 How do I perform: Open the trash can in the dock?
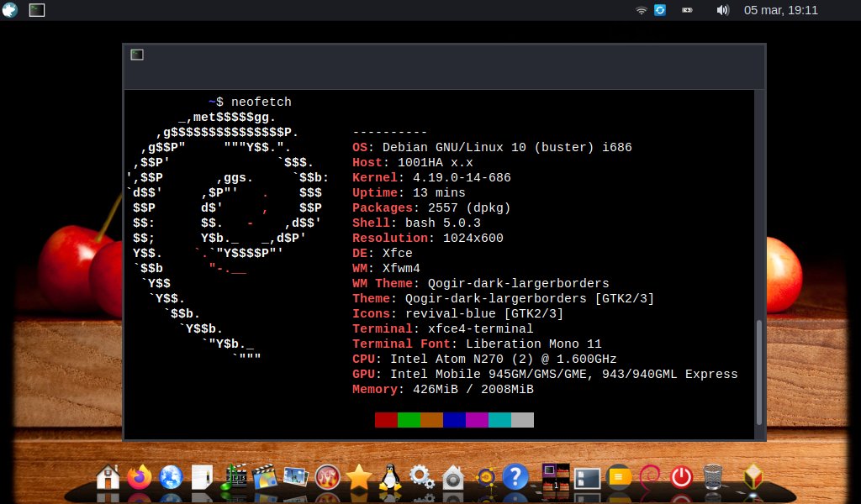pos(712,477)
